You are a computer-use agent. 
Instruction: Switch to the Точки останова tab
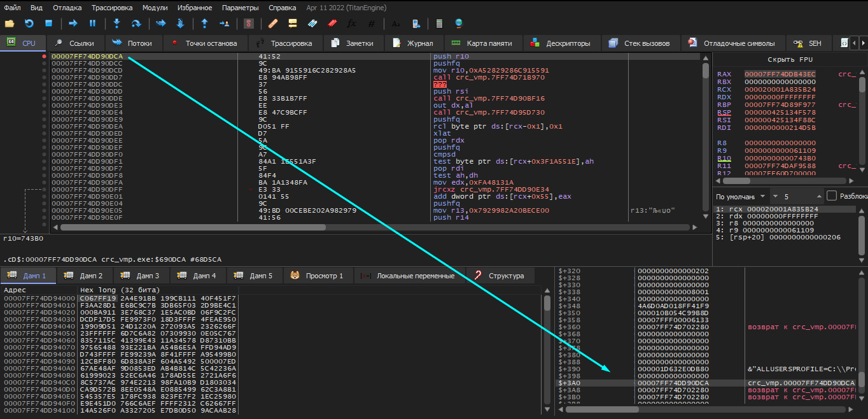tap(205, 43)
